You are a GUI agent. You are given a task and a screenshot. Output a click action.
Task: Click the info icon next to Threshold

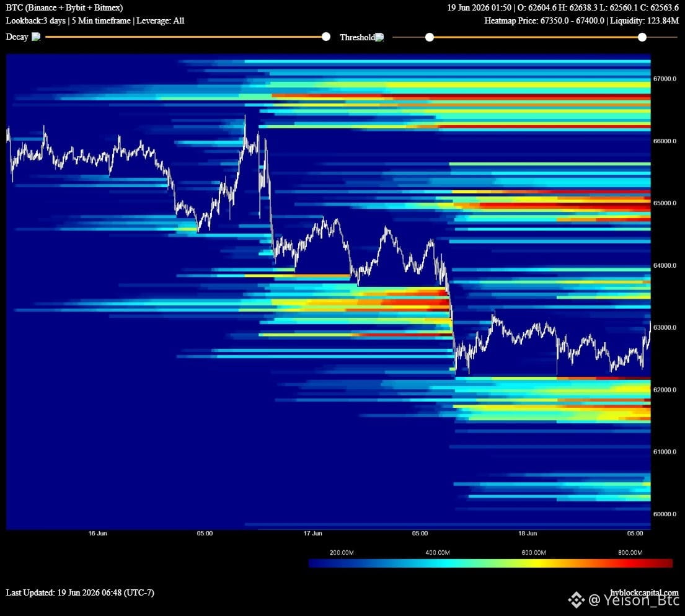pos(379,38)
